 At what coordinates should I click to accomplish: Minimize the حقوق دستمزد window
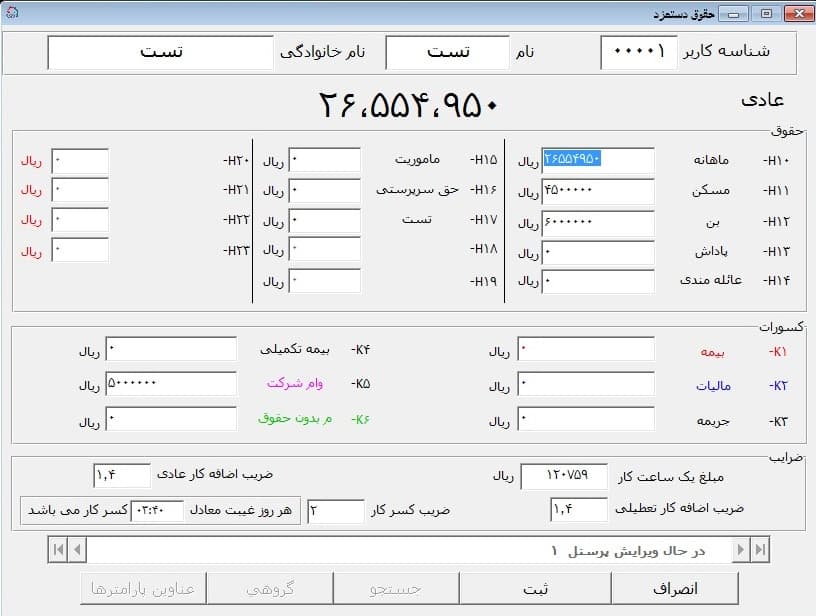[x=734, y=14]
